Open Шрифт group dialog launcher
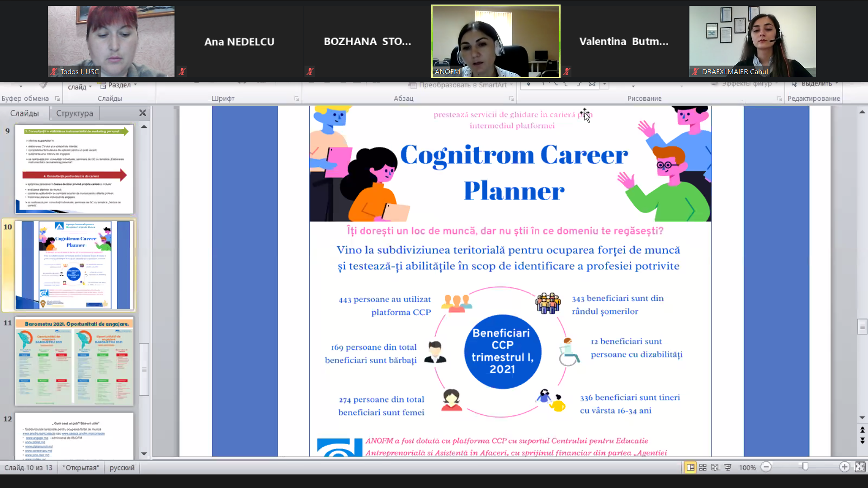Screen dimensions: 868x488 297,99
